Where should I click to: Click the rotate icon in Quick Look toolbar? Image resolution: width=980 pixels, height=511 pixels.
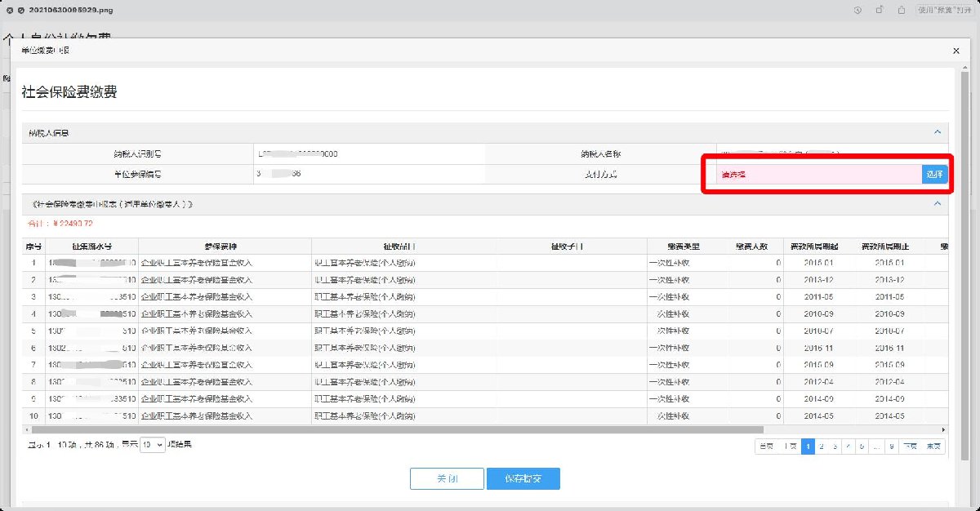pos(880,10)
